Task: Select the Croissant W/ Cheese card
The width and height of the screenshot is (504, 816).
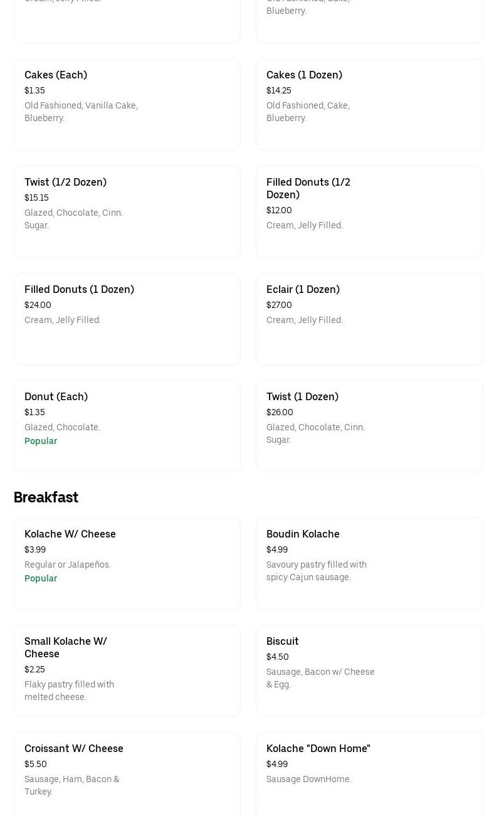Action: point(127,774)
